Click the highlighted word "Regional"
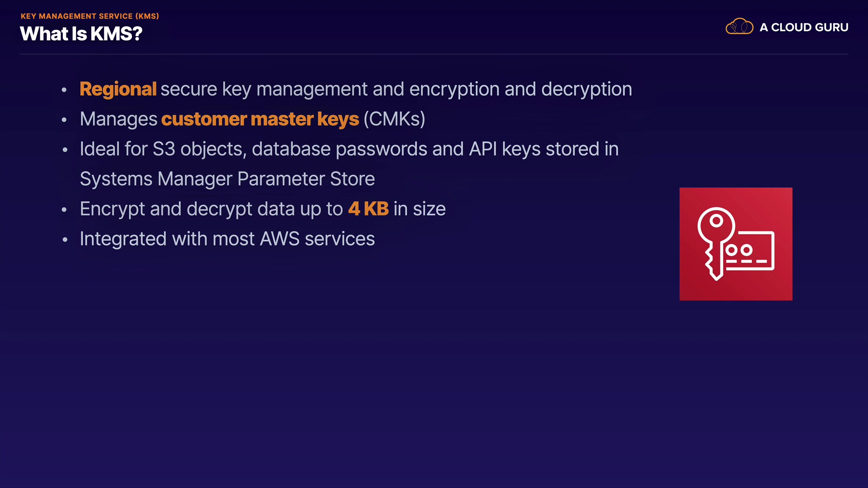Viewport: 868px width, 488px height. (118, 89)
